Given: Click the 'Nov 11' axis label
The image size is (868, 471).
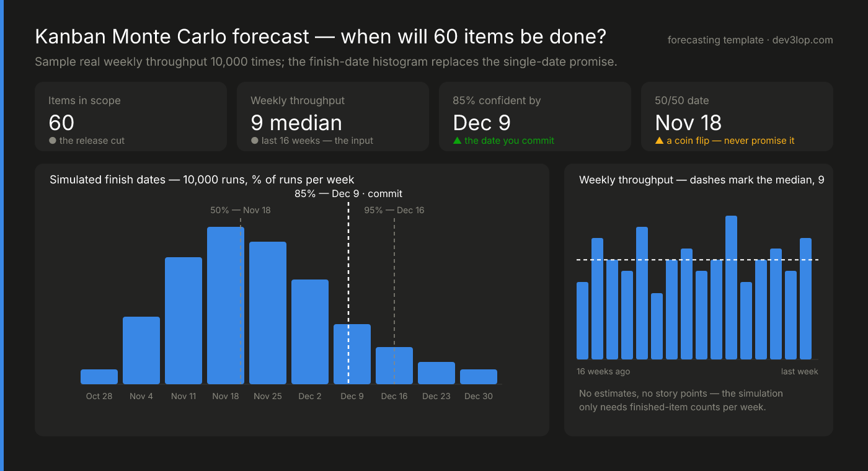Looking at the screenshot, I should click(184, 396).
